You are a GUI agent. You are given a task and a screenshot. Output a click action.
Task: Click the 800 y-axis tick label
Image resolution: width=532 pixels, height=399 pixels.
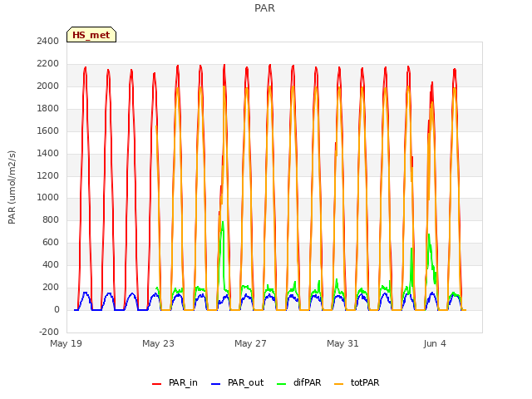[51, 219]
